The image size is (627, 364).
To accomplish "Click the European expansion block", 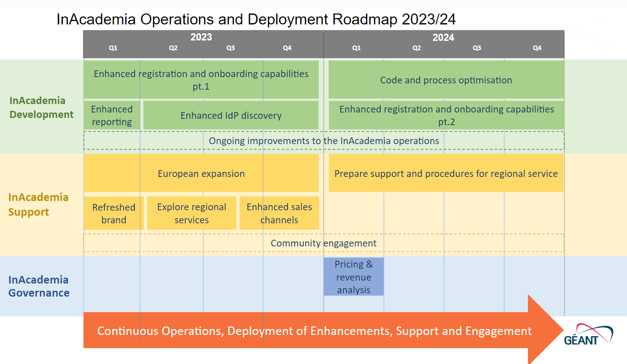I will [201, 174].
